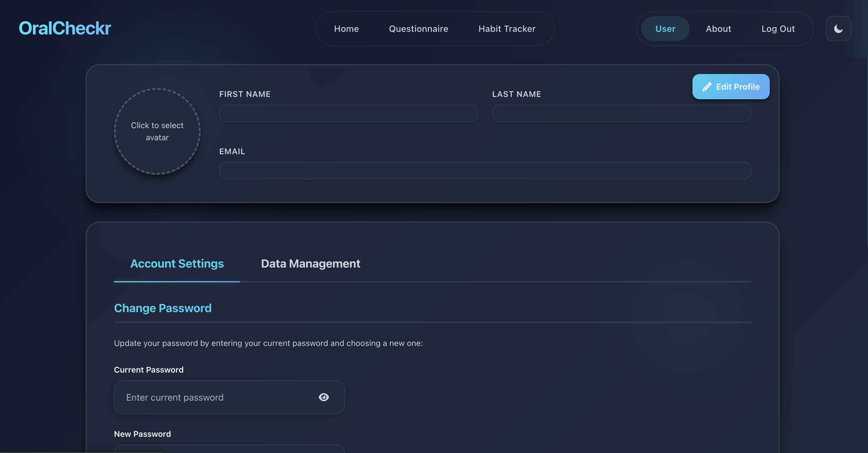The height and width of the screenshot is (453, 868).
Task: Select avatar in dashed circle
Action: 157,131
